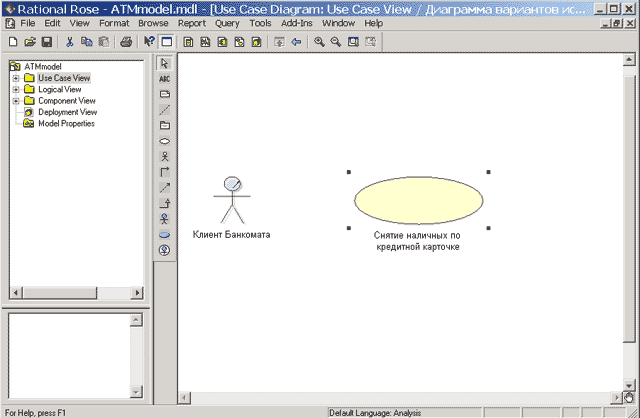
Task: Paste from clipboard using the Paste icon
Action: click(x=104, y=42)
